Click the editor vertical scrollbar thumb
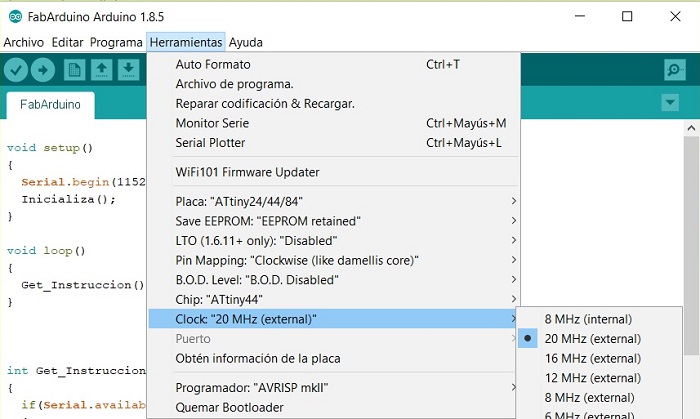The height and width of the screenshot is (419, 700). pyautogui.click(x=692, y=246)
